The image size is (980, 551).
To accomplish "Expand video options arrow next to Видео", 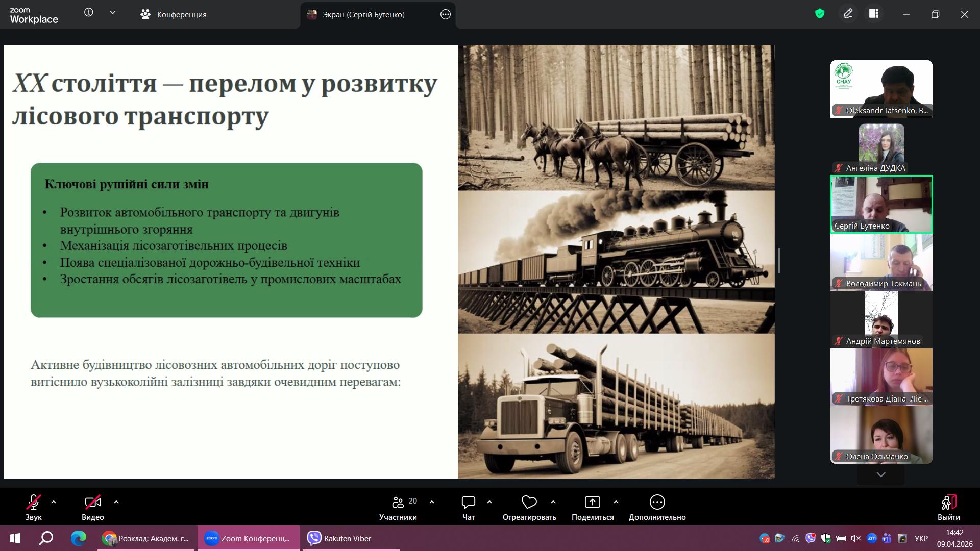I will tap(116, 503).
